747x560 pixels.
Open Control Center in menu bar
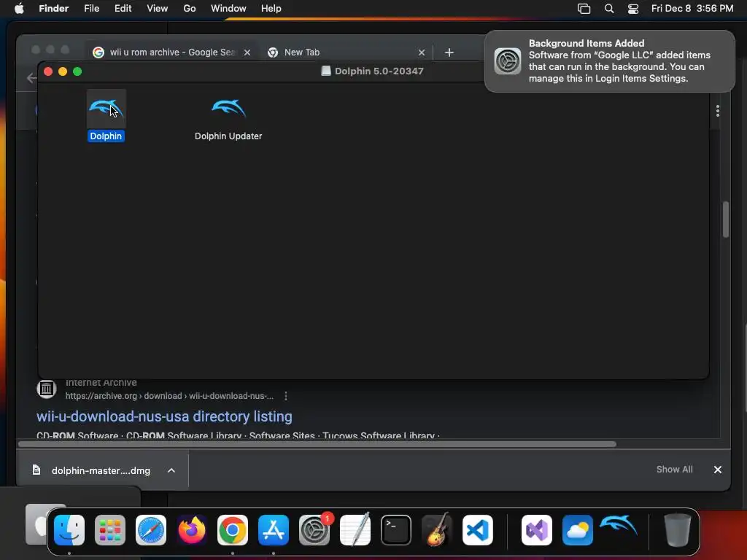(633, 9)
